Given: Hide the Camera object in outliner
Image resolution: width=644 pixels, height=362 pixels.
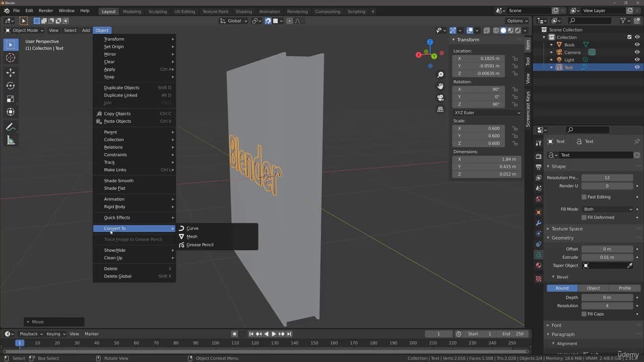Looking at the screenshot, I should [x=637, y=52].
